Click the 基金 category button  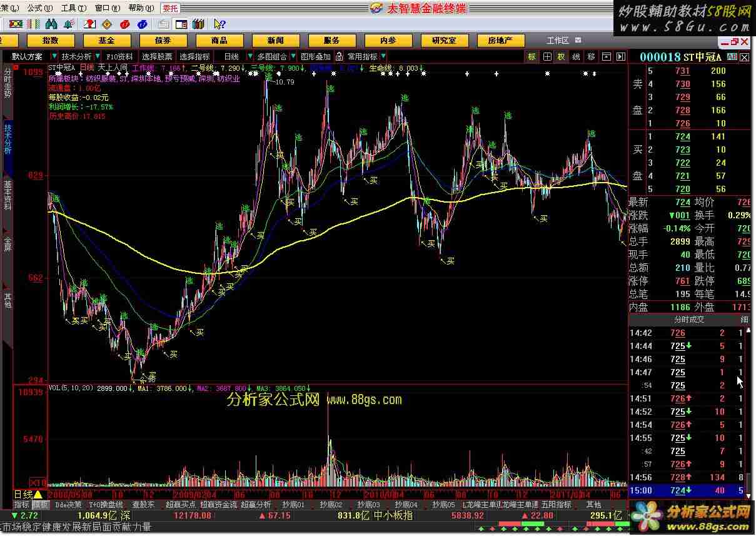[x=106, y=41]
